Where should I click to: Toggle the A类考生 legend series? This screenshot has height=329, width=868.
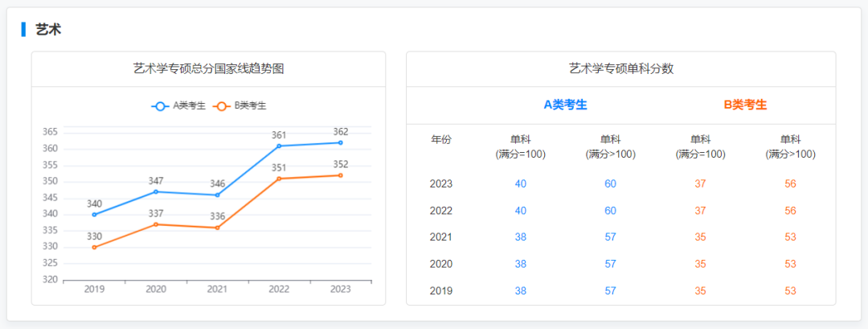[x=178, y=105]
